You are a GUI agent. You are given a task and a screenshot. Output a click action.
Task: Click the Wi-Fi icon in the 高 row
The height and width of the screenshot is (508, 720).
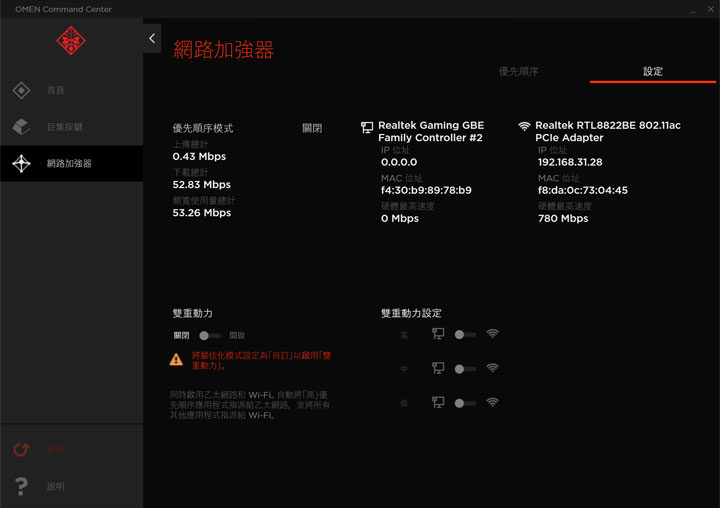coord(492,333)
